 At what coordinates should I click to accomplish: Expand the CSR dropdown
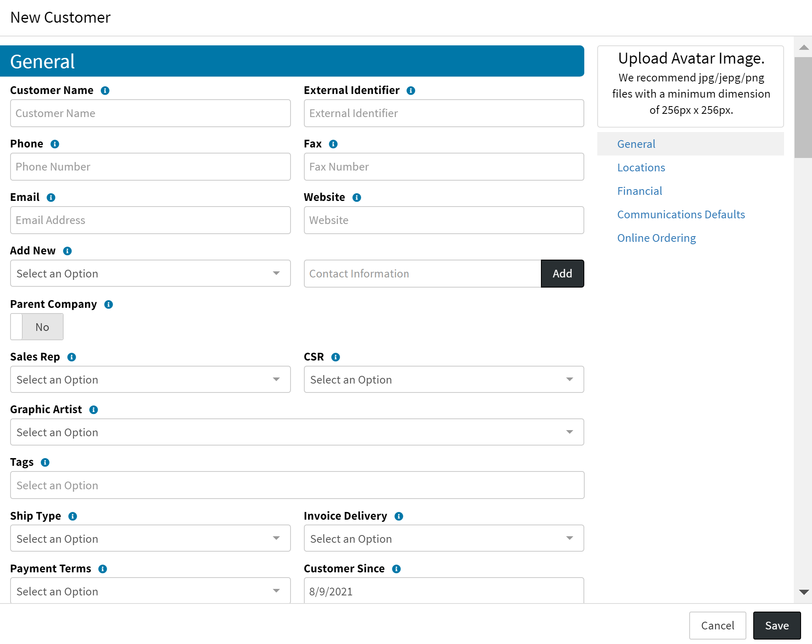pos(444,380)
